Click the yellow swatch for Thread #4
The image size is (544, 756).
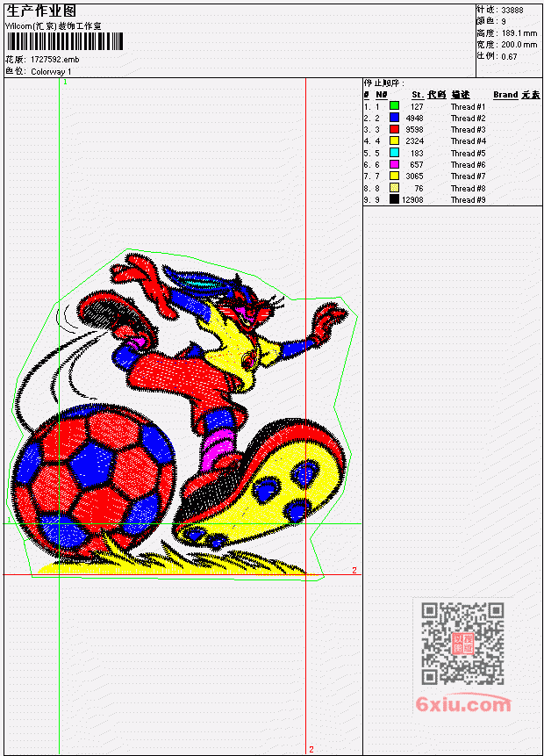394,140
